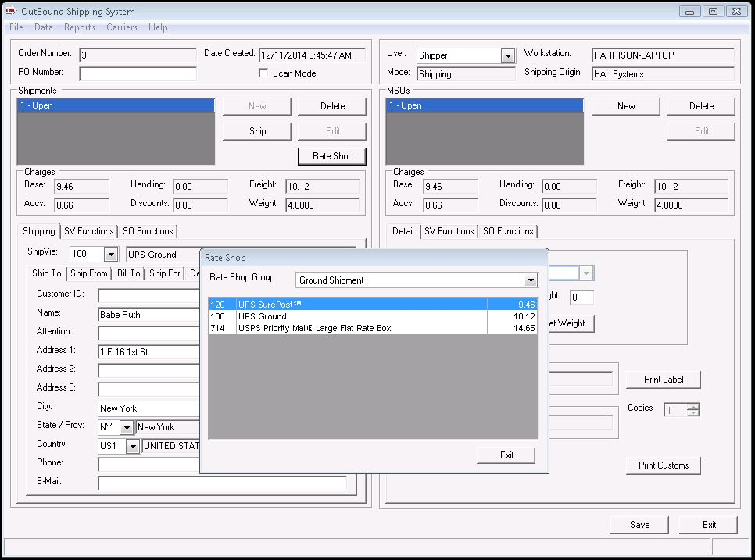This screenshot has width=755, height=560.
Task: Click the Ship button
Action: coord(257,131)
